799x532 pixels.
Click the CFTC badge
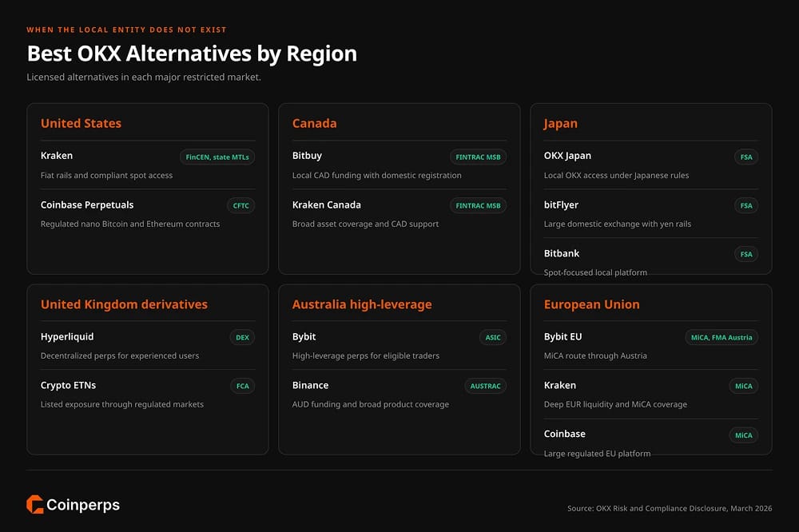point(240,205)
